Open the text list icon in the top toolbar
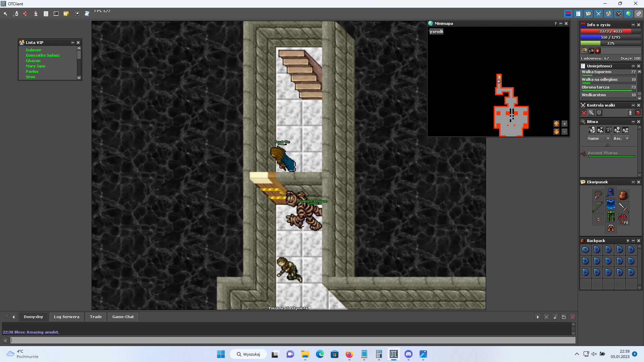644x362 pixels. (x=46, y=14)
